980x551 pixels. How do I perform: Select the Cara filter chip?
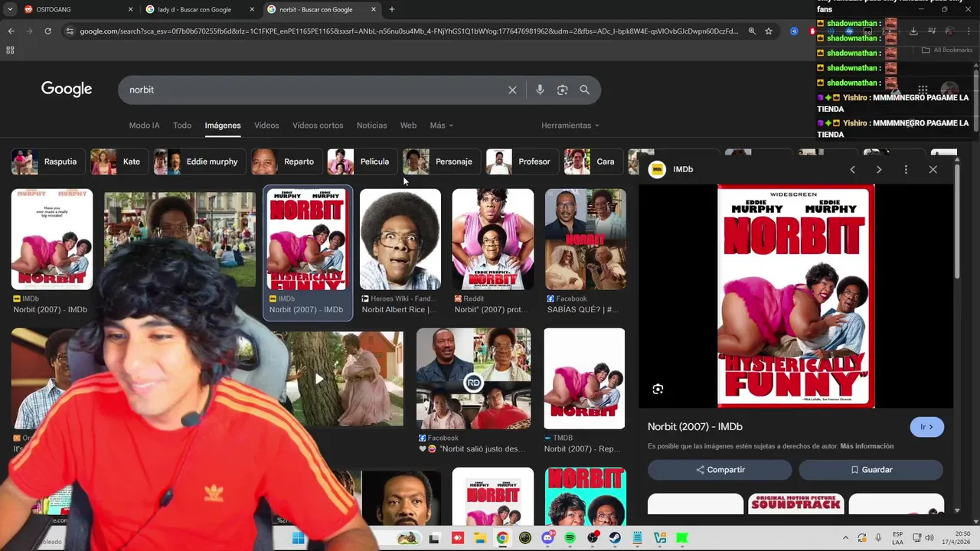pos(592,161)
